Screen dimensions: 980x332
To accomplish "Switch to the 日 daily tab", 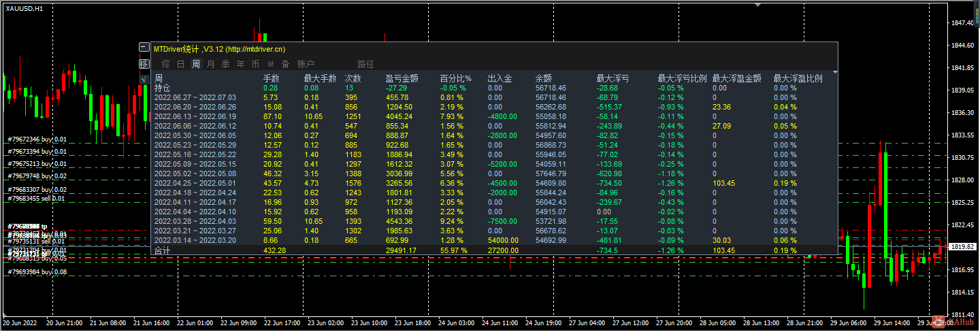I will [181, 64].
